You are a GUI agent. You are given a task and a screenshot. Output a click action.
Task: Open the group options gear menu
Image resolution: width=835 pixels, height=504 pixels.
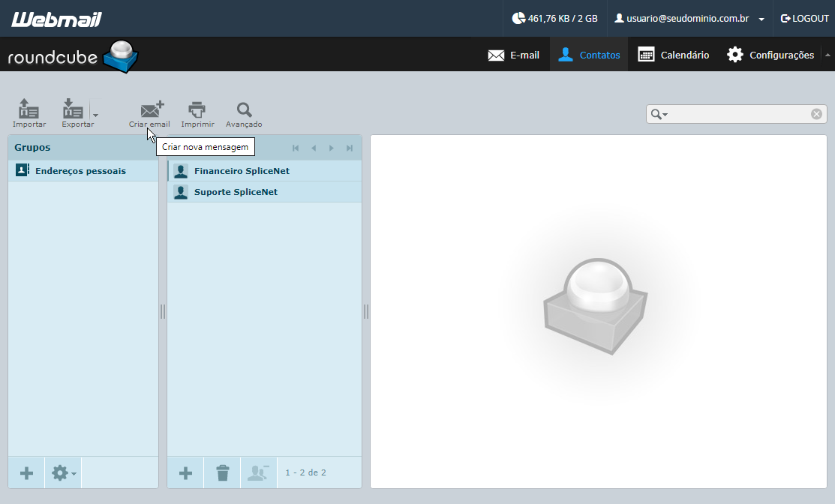click(x=63, y=472)
